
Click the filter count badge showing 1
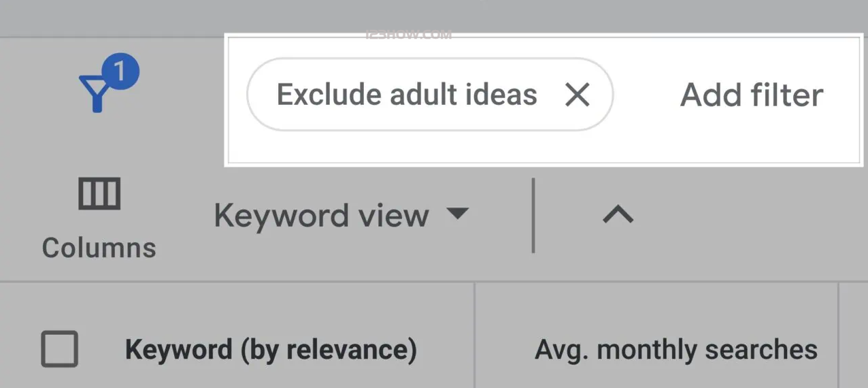click(120, 72)
